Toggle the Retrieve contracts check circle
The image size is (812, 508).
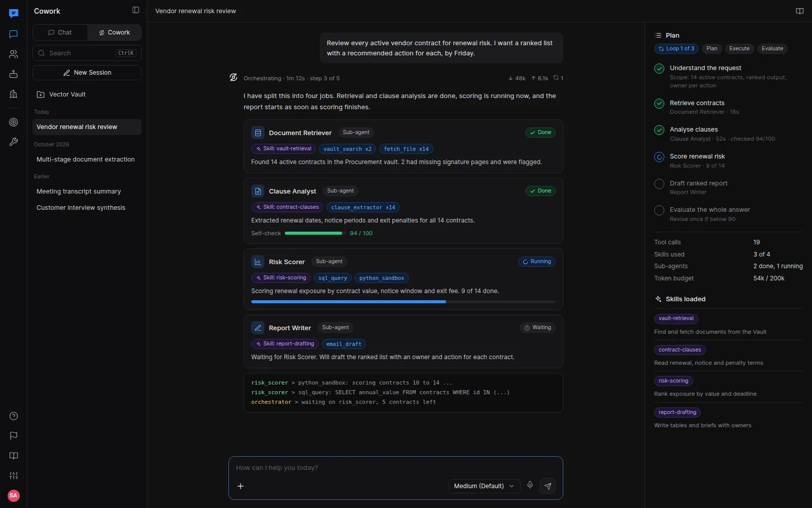coord(659,104)
